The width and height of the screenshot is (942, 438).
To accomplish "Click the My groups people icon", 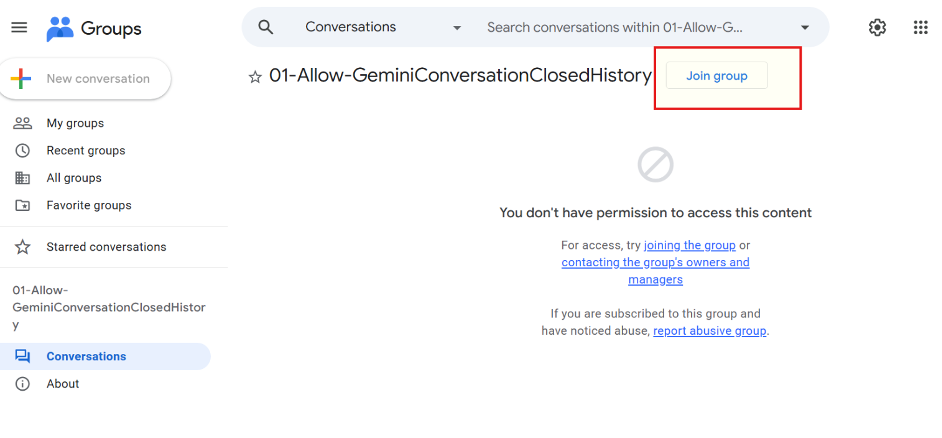I will pyautogui.click(x=22, y=123).
